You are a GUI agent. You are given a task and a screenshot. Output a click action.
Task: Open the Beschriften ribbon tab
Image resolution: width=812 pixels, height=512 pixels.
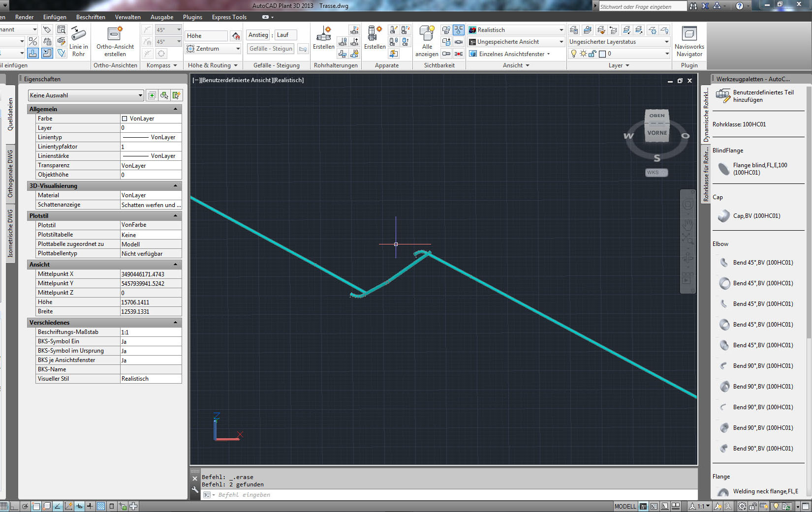[x=91, y=17]
